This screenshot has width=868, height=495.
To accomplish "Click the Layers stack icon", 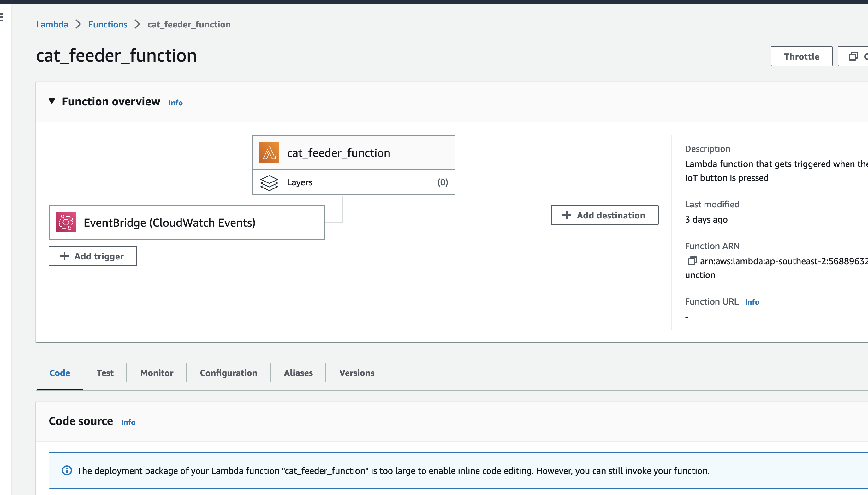I will click(269, 182).
